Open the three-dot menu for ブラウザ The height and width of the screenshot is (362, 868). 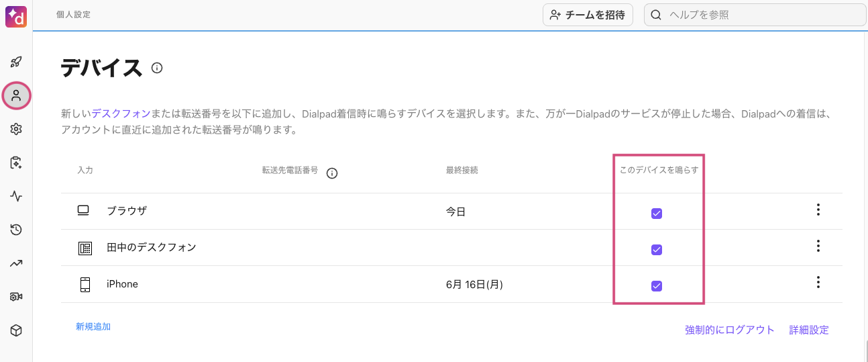point(818,210)
